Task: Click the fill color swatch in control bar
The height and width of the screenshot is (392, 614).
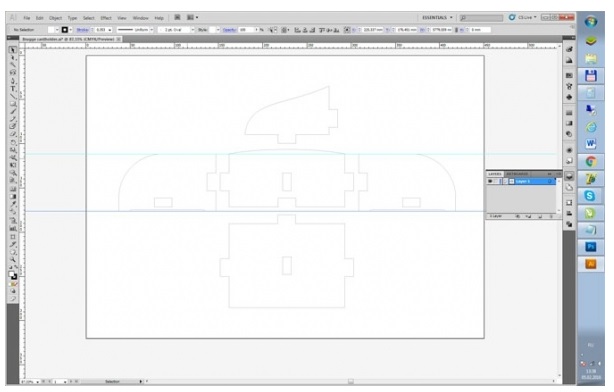Action: [51, 30]
